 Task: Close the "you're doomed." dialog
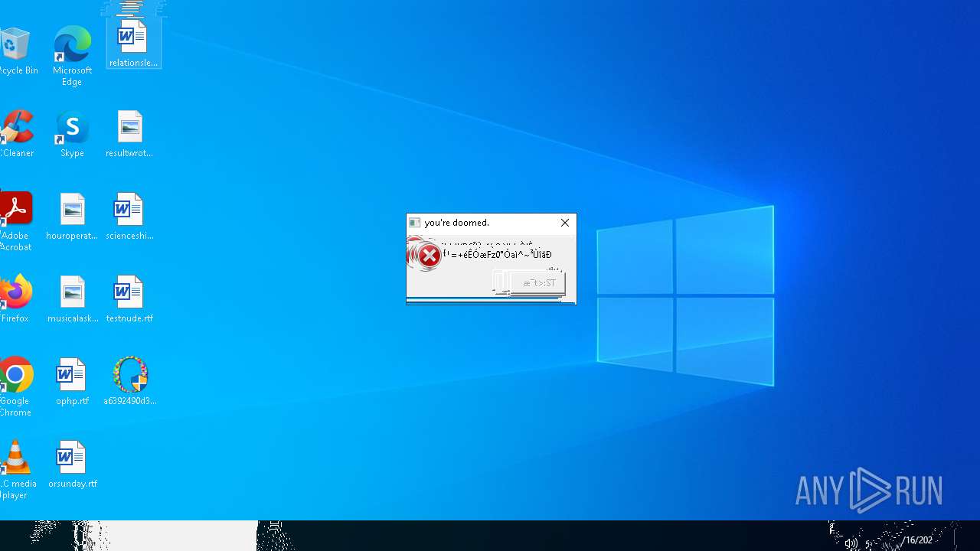tap(565, 223)
